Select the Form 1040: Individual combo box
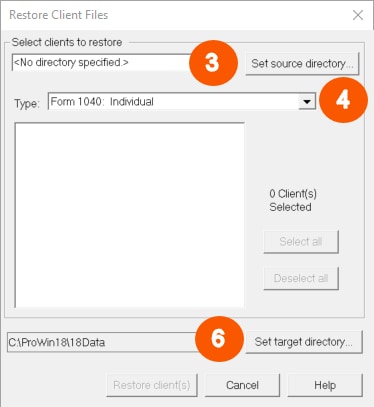The width and height of the screenshot is (374, 407). (182, 102)
